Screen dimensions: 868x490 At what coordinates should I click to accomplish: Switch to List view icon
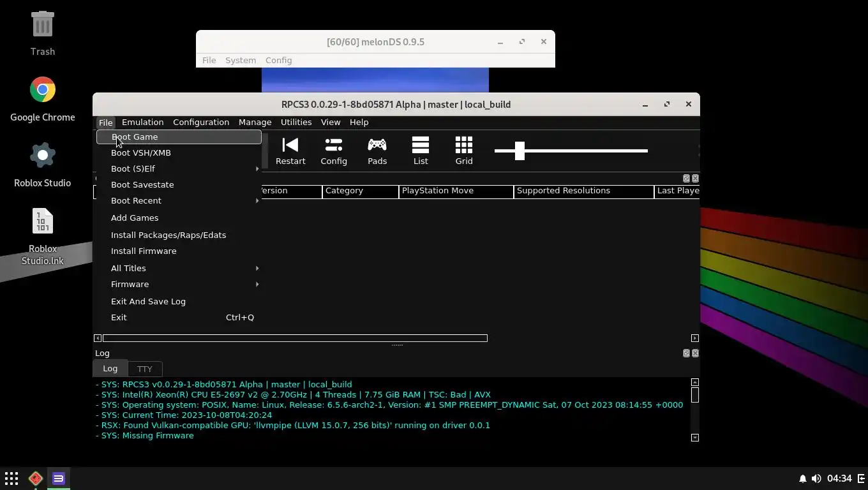click(421, 151)
